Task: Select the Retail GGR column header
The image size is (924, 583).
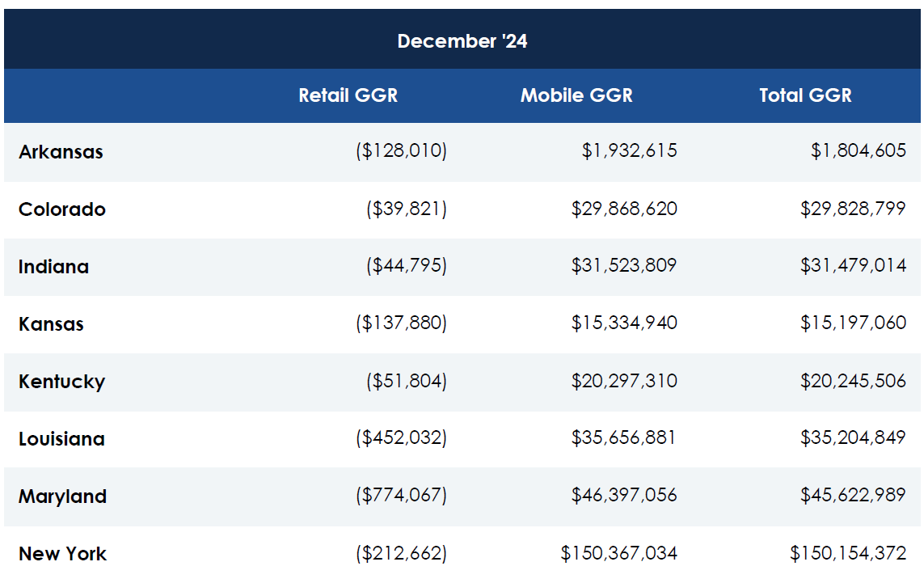Action: coord(348,95)
